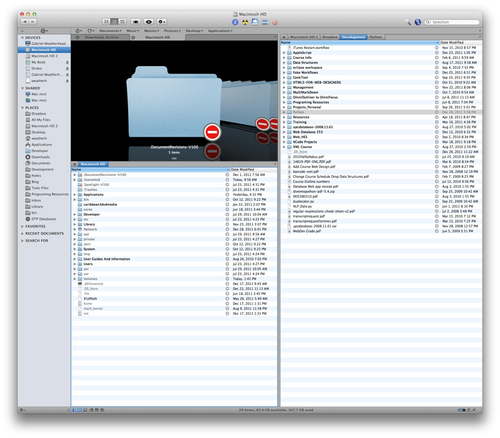Click the magnifying glass Find icon
The width and height of the screenshot is (500, 438).
pos(408,22)
